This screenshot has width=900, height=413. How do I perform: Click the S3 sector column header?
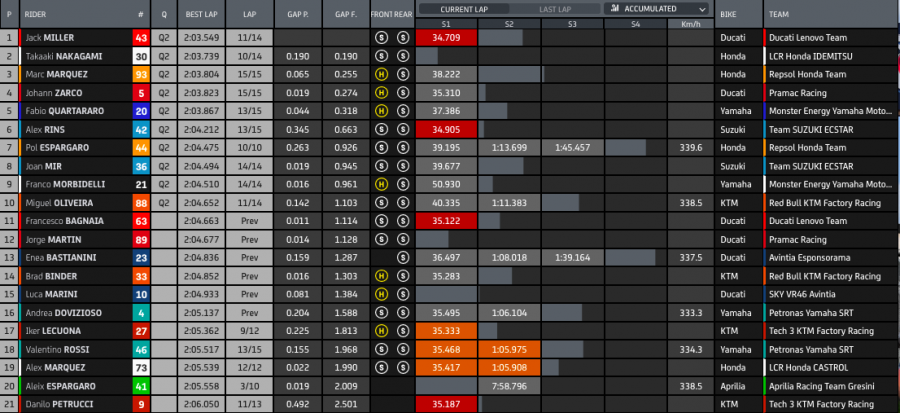(x=572, y=24)
